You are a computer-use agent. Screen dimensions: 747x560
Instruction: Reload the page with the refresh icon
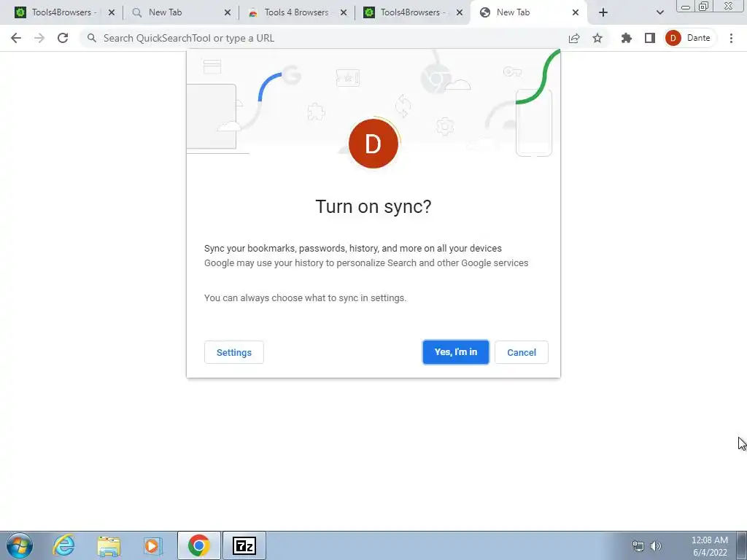[x=63, y=38]
